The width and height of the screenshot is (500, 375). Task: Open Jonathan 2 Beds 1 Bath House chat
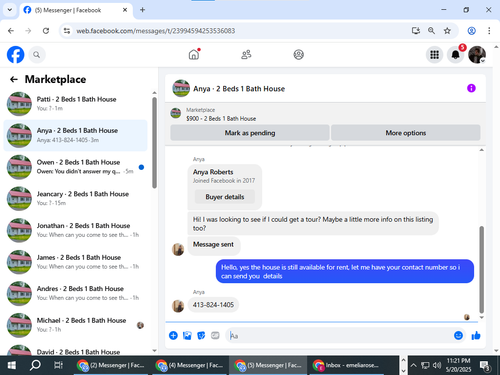pyautogui.click(x=76, y=230)
